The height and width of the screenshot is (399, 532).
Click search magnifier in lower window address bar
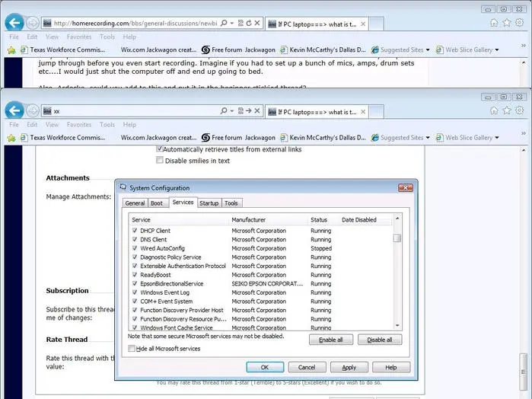[x=224, y=110]
